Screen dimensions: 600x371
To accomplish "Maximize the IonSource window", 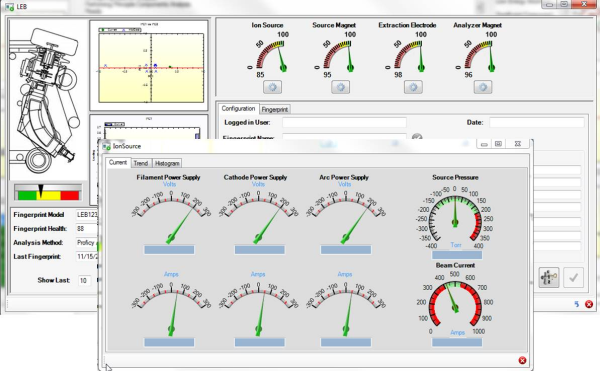I will (x=498, y=144).
